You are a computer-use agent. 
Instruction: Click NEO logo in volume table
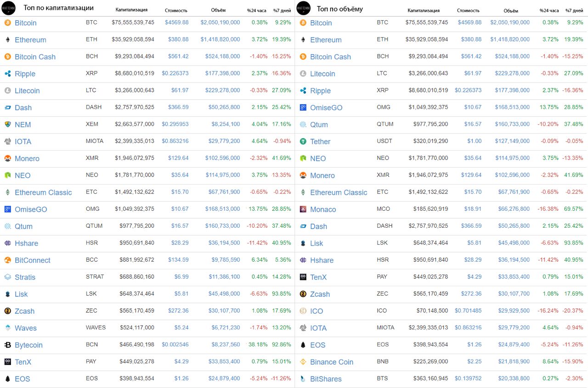tap(303, 158)
